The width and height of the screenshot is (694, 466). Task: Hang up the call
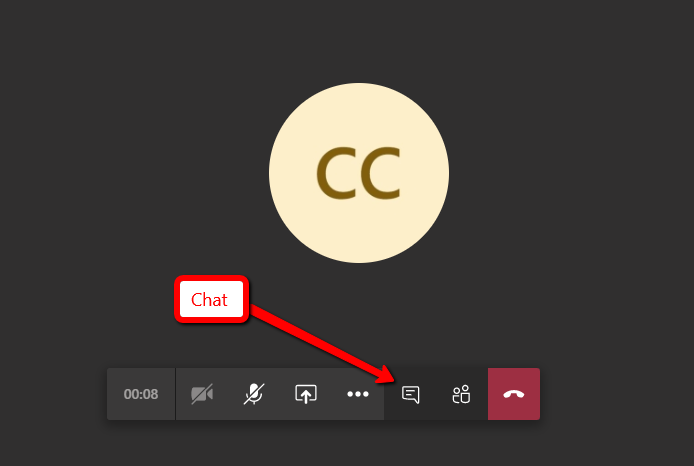point(514,394)
